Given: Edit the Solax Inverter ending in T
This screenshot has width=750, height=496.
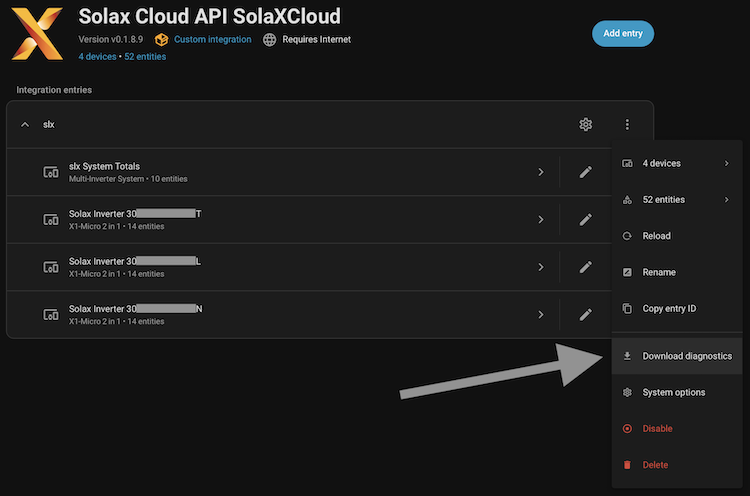Looking at the screenshot, I should (x=585, y=220).
